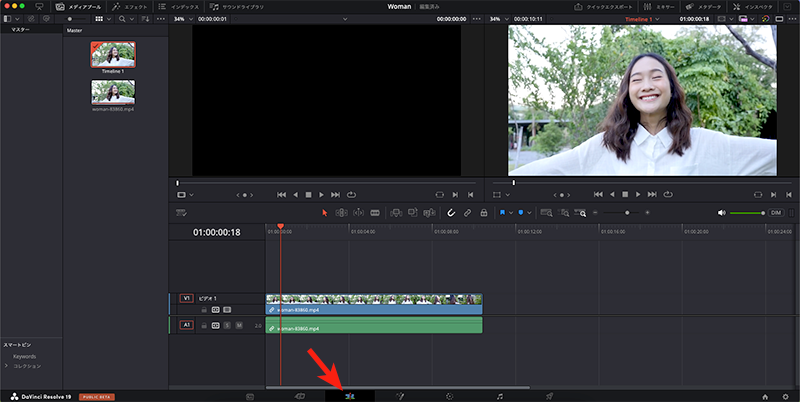This screenshot has width=800, height=402.
Task: Mute the A1 audio track
Action: click(x=239, y=325)
